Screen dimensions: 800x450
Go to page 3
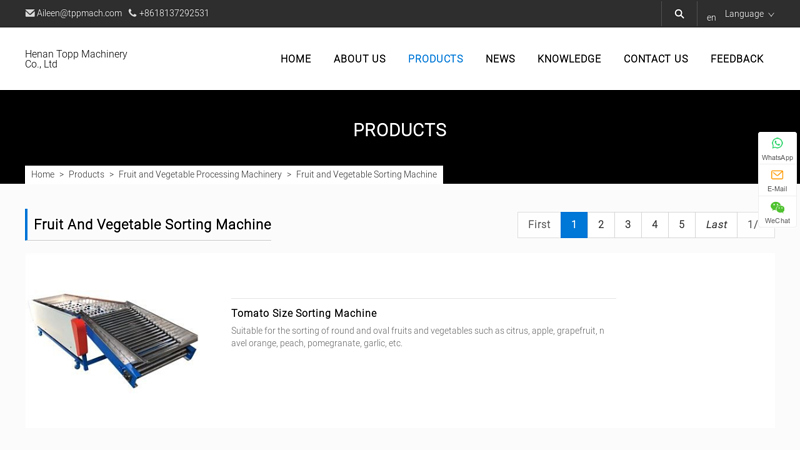628,224
